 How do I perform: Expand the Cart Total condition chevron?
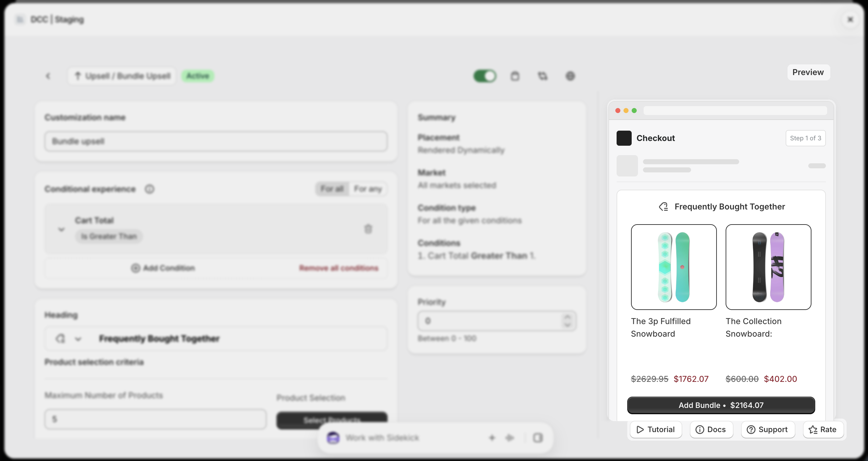tap(61, 230)
